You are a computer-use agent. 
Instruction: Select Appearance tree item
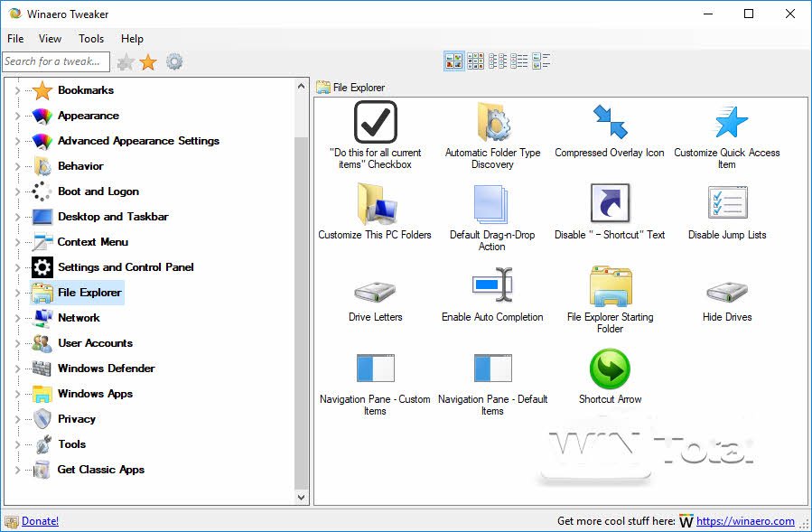89,116
